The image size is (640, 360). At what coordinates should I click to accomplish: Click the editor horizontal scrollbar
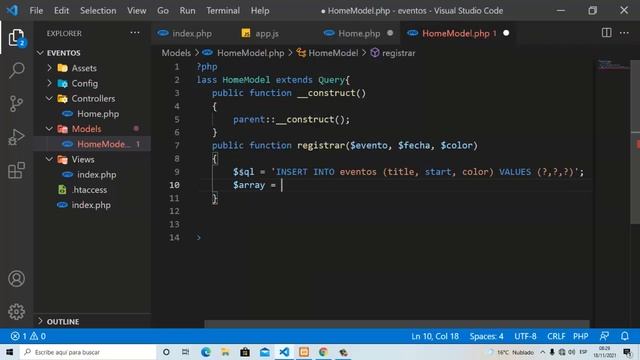point(397,324)
